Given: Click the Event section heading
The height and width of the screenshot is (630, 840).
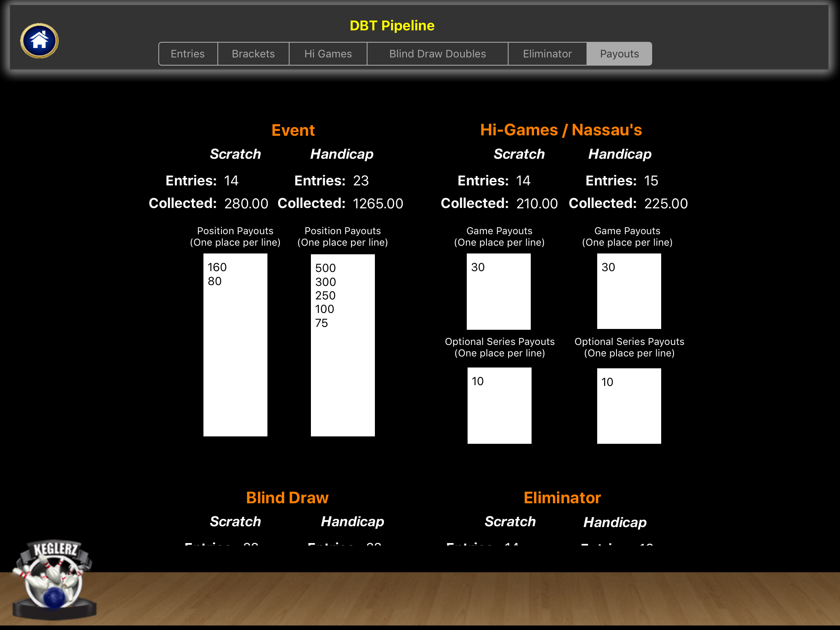Looking at the screenshot, I should coord(292,130).
